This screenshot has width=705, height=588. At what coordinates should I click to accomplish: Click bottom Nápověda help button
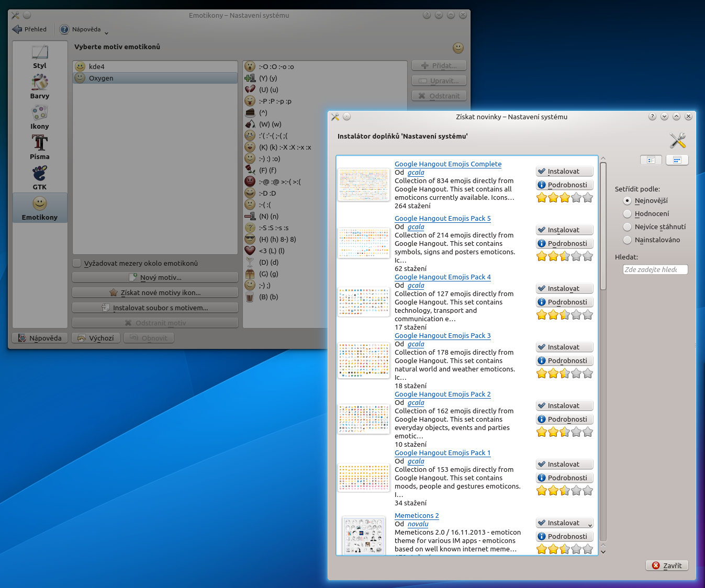(40, 338)
